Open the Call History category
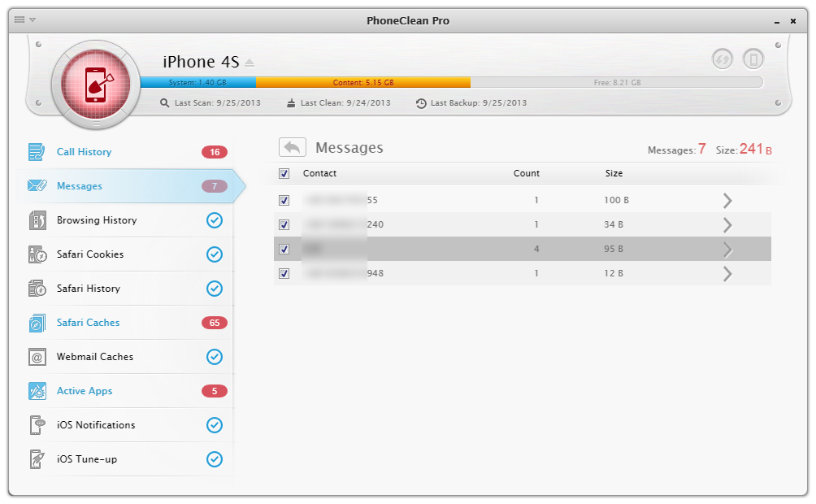The image size is (816, 504). click(84, 152)
